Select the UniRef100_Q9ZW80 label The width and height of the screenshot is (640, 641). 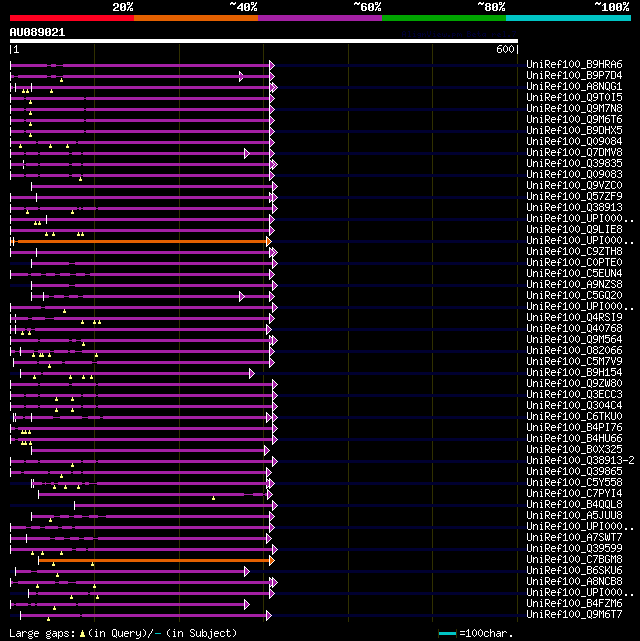coord(574,383)
